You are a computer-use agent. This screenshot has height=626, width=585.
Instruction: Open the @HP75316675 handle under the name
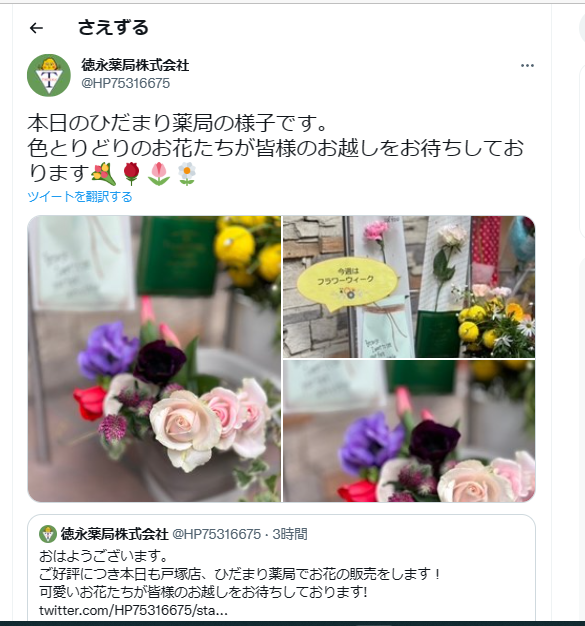(125, 83)
